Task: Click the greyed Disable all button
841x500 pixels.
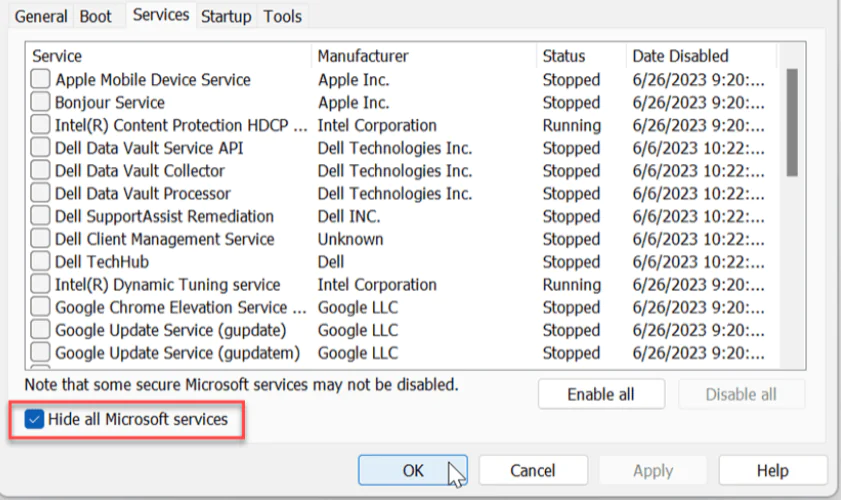Action: pos(741,394)
